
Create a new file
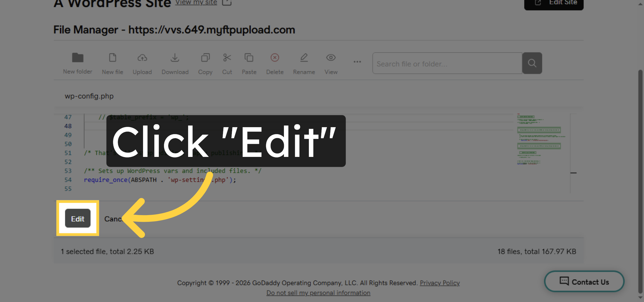[112, 63]
